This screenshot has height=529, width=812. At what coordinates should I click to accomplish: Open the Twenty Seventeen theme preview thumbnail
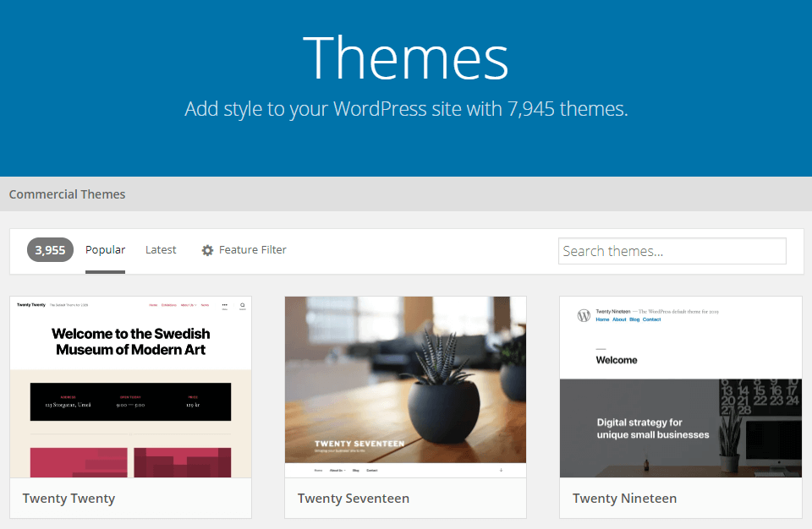pos(405,387)
